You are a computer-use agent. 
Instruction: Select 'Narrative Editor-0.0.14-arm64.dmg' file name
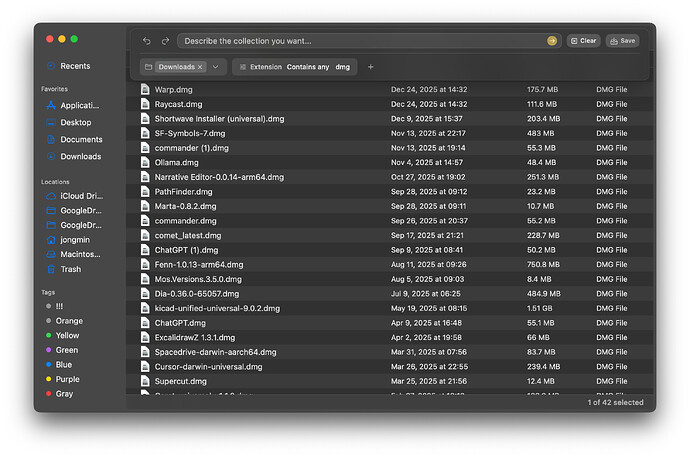click(x=219, y=177)
